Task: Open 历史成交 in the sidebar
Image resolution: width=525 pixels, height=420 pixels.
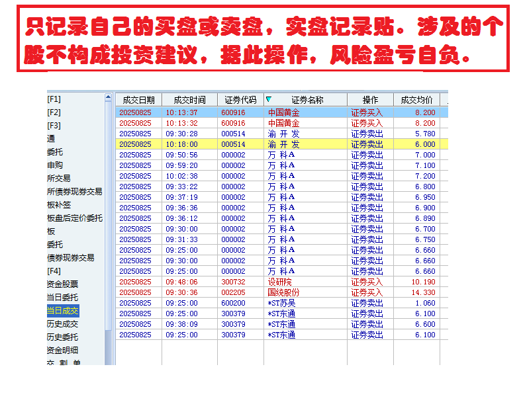Action: (63, 323)
